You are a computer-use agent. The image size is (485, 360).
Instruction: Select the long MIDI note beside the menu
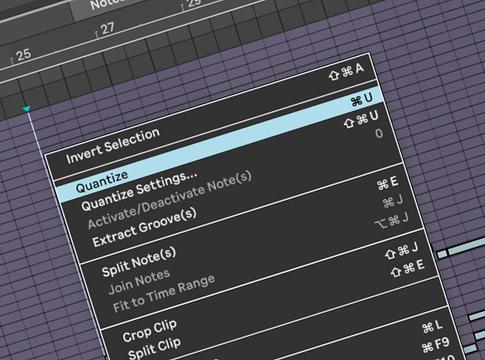[466, 248]
